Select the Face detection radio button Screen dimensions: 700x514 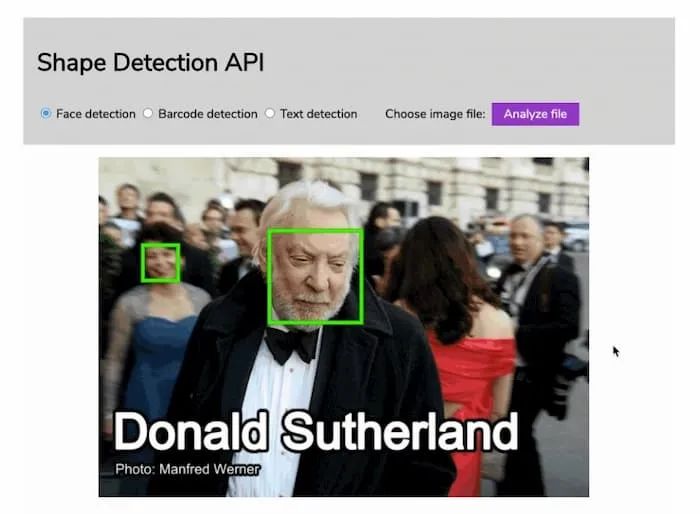(46, 113)
